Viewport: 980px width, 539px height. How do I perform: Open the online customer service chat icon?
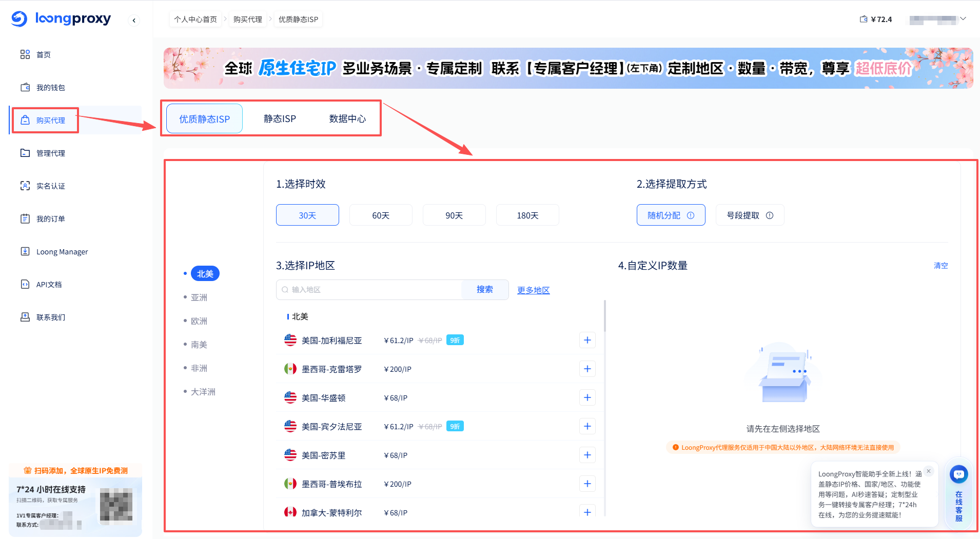(x=958, y=474)
